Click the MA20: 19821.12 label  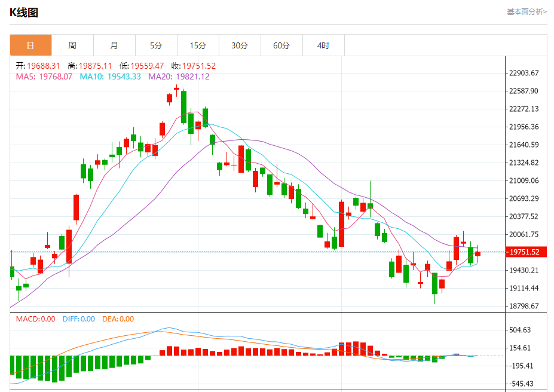(x=179, y=76)
